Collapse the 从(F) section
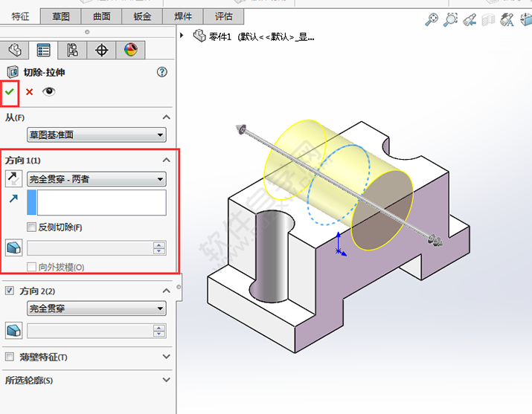 [x=166, y=117]
